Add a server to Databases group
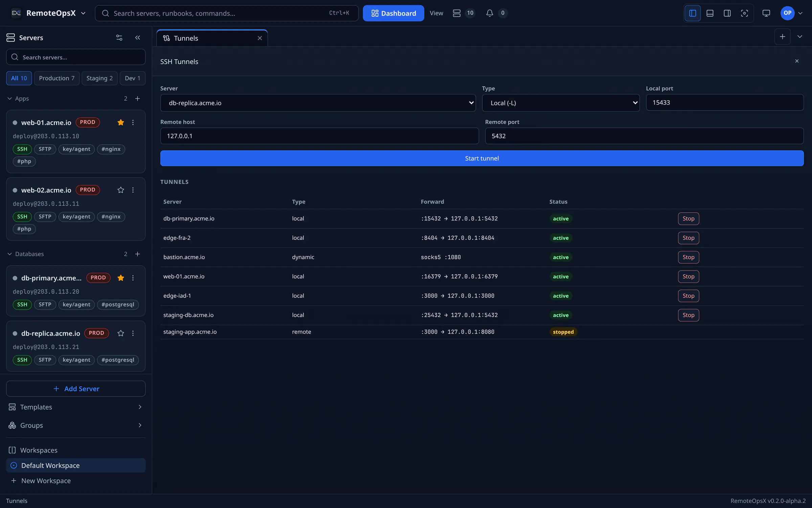 coord(137,254)
